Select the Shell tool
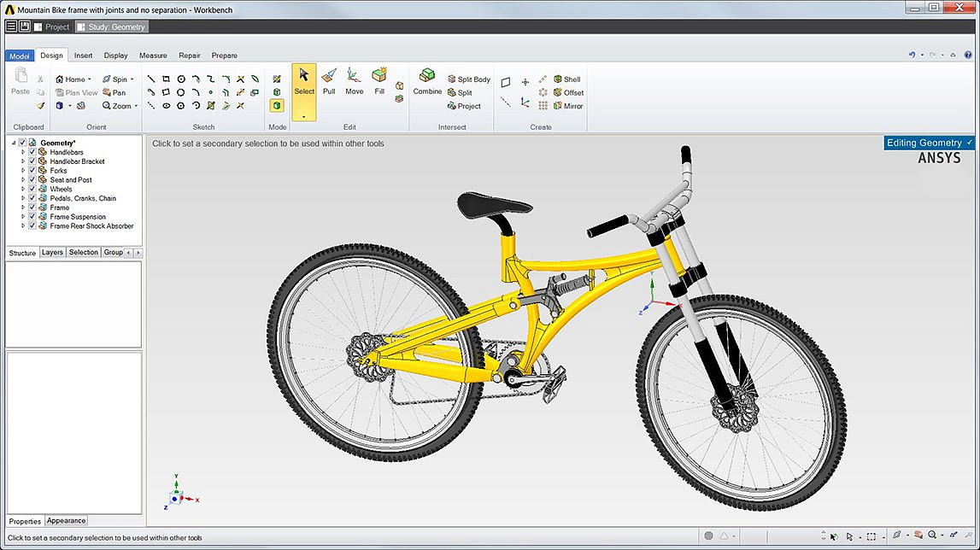The height and width of the screenshot is (550, 980). [x=566, y=79]
